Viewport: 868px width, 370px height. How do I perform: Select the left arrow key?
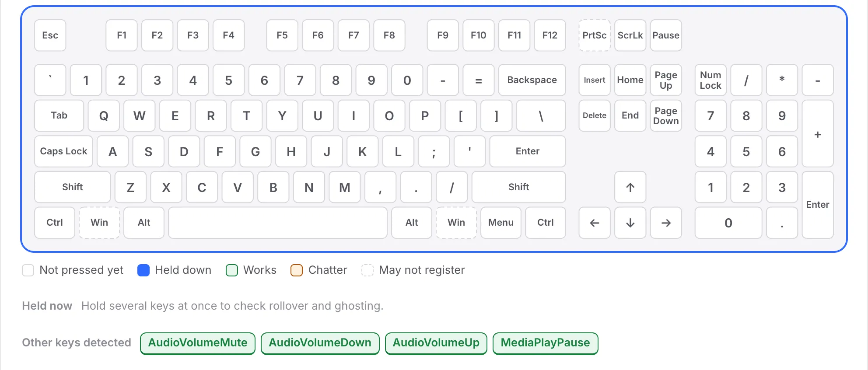(595, 223)
